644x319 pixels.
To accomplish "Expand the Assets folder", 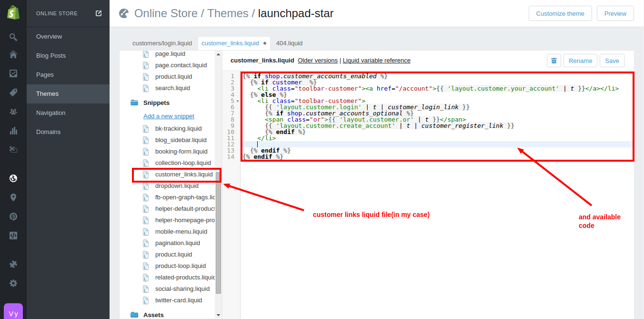I will (134, 315).
